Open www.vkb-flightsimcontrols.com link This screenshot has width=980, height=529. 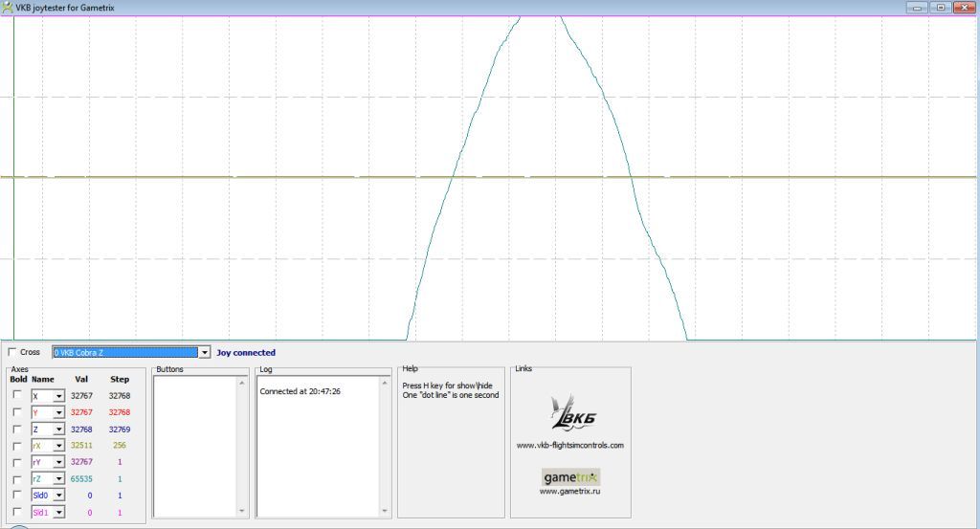(569, 445)
